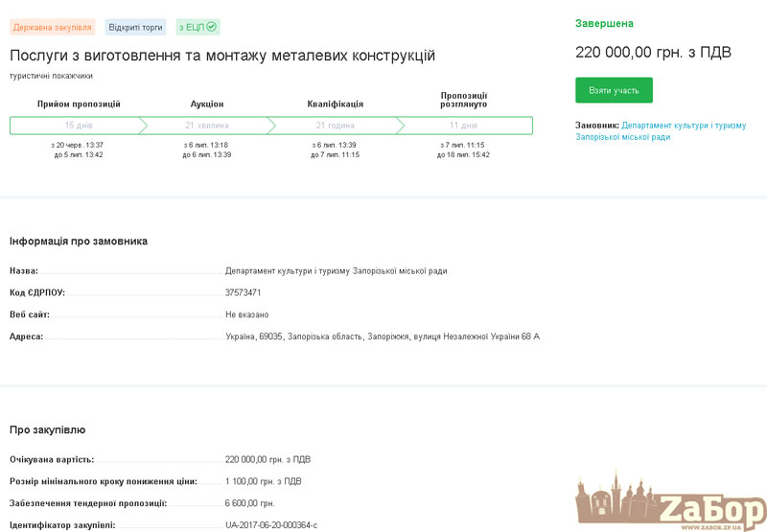Click the end date 'до 18 лип. 15:42'
This screenshot has width=767, height=532.
point(463,155)
